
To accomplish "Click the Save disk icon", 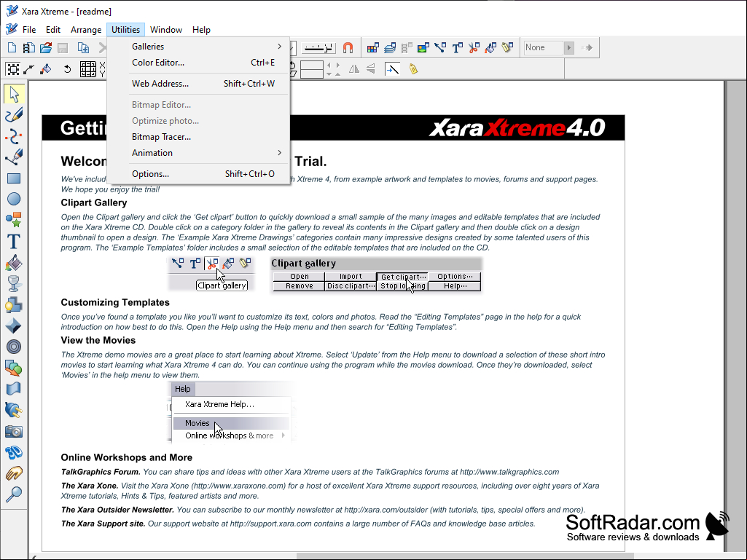I will [x=63, y=47].
